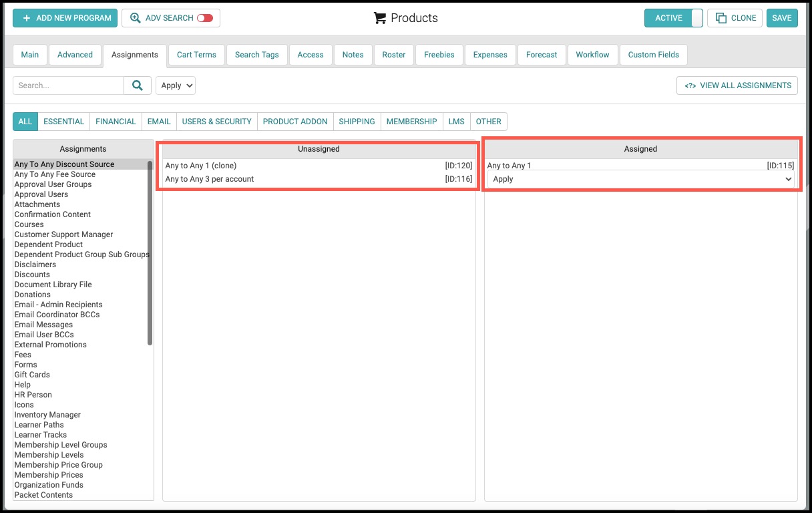The width and height of the screenshot is (812, 513).
Task: Click the Save button
Action: (x=782, y=18)
